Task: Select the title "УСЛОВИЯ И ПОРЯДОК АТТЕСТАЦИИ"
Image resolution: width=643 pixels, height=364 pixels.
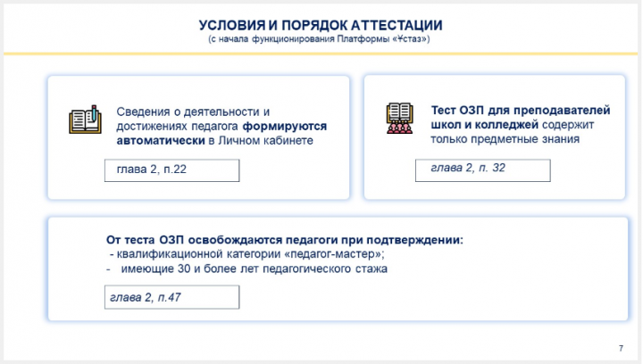Action: (x=321, y=25)
